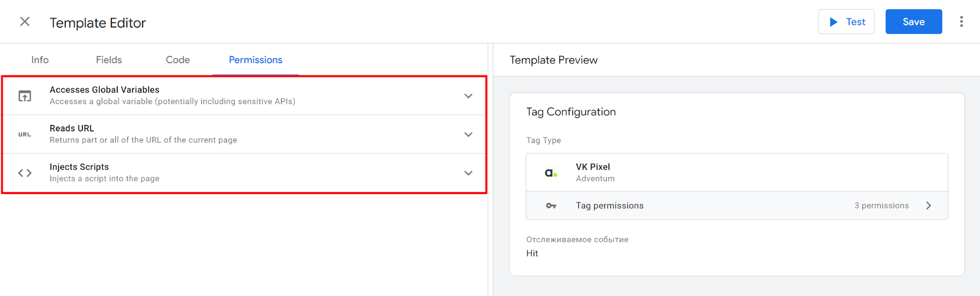Click the 3 permissions count text
The image size is (980, 296).
[881, 206]
